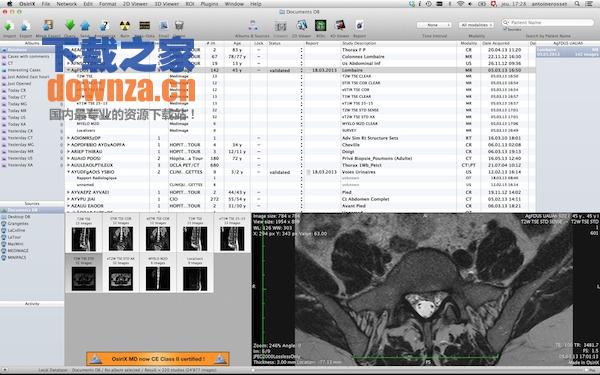Viewport: 600px width, 375px height.
Task: Select the LaTour source icon
Action: click(3, 237)
